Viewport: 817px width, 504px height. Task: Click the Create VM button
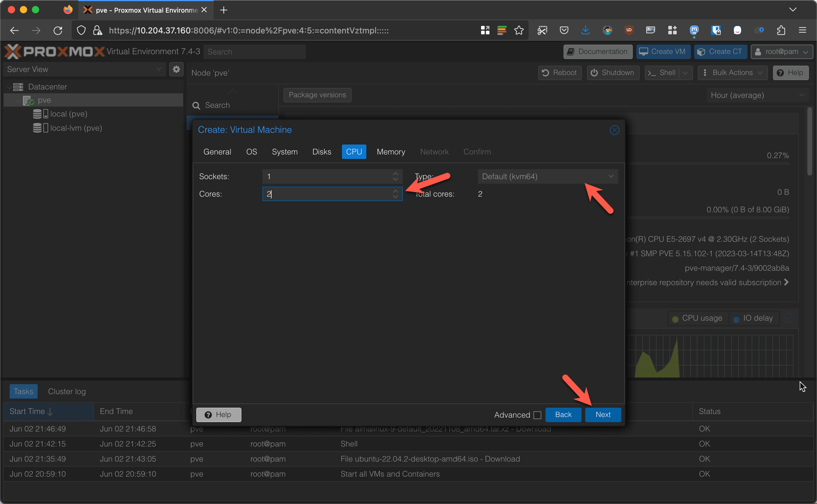pos(663,52)
